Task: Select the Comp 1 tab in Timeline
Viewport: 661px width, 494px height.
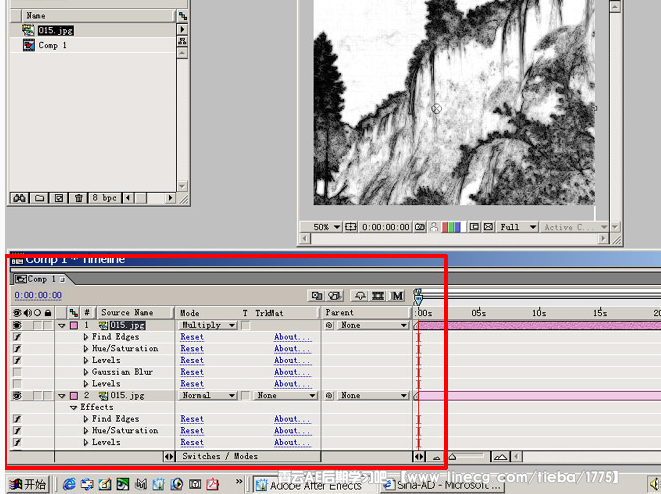Action: coord(40,279)
